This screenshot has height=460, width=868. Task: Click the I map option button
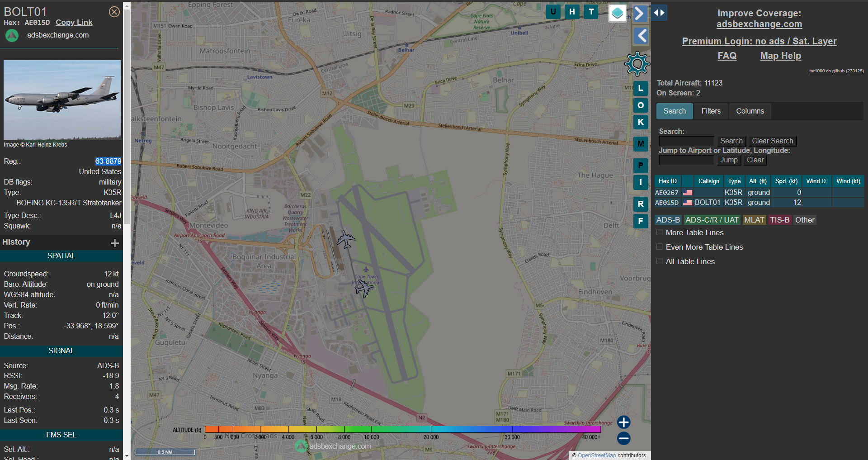click(x=641, y=182)
